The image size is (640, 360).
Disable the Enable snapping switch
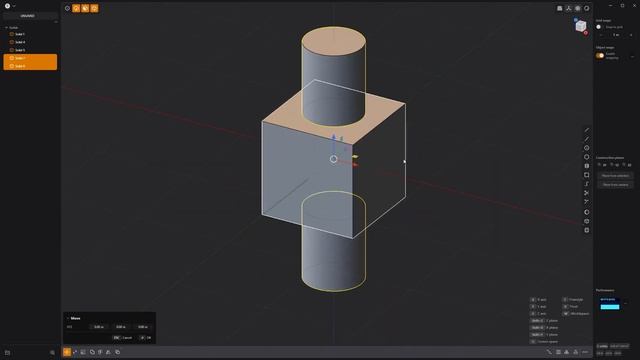pyautogui.click(x=600, y=56)
